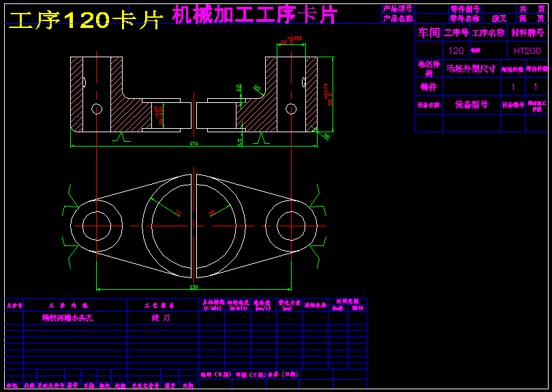This screenshot has width=552, height=392.
Task: Click the "编制 (日期)" signature cell
Action: (215, 375)
